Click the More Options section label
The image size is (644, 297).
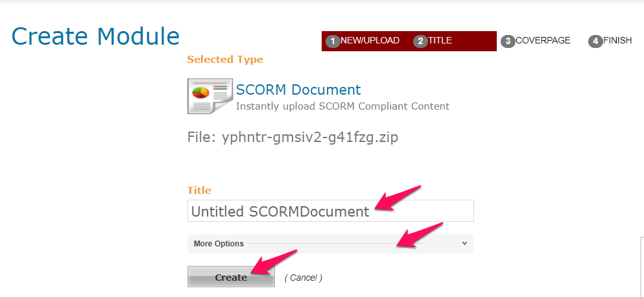point(219,244)
